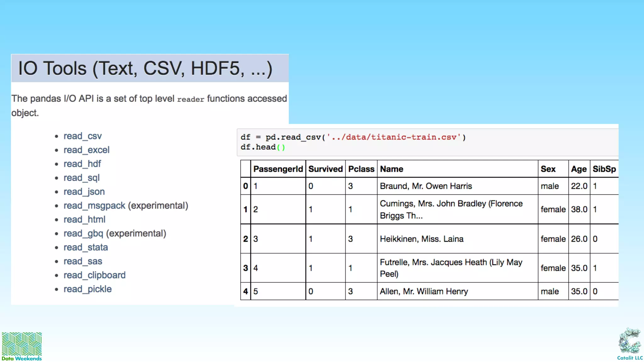This screenshot has height=362, width=644.
Task: Click the Survived column header
Action: 325,169
